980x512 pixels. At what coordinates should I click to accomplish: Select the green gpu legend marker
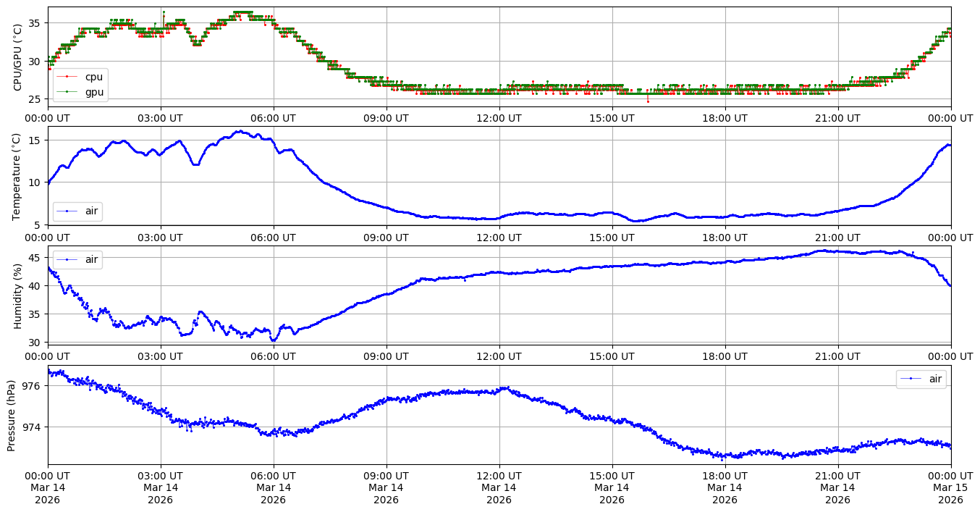tap(67, 92)
